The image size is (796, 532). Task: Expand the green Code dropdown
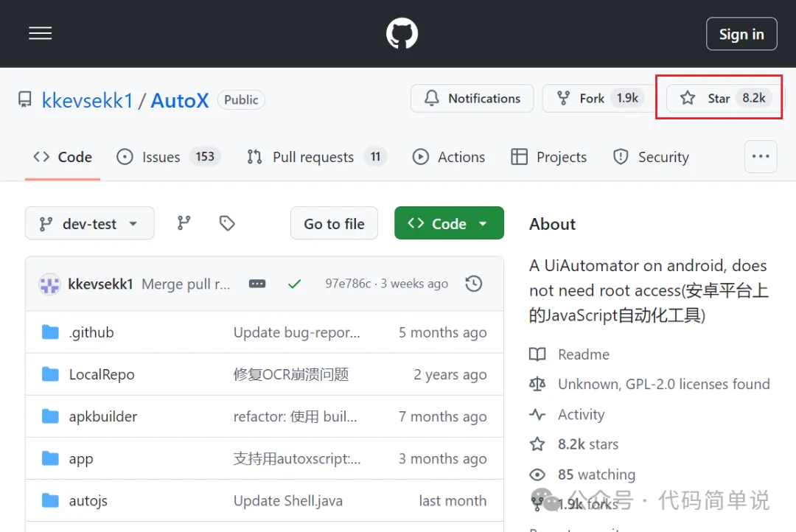point(449,223)
